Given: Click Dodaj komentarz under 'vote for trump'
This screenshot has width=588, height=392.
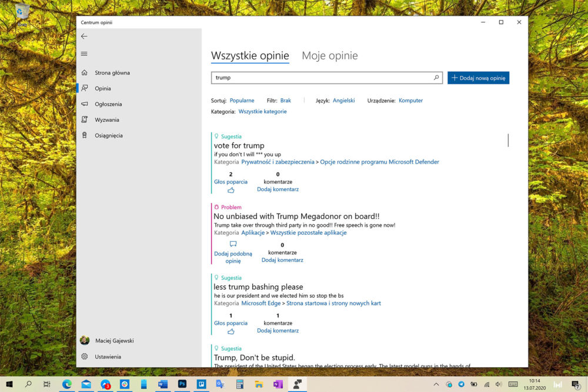Looking at the screenshot, I should [x=278, y=190].
